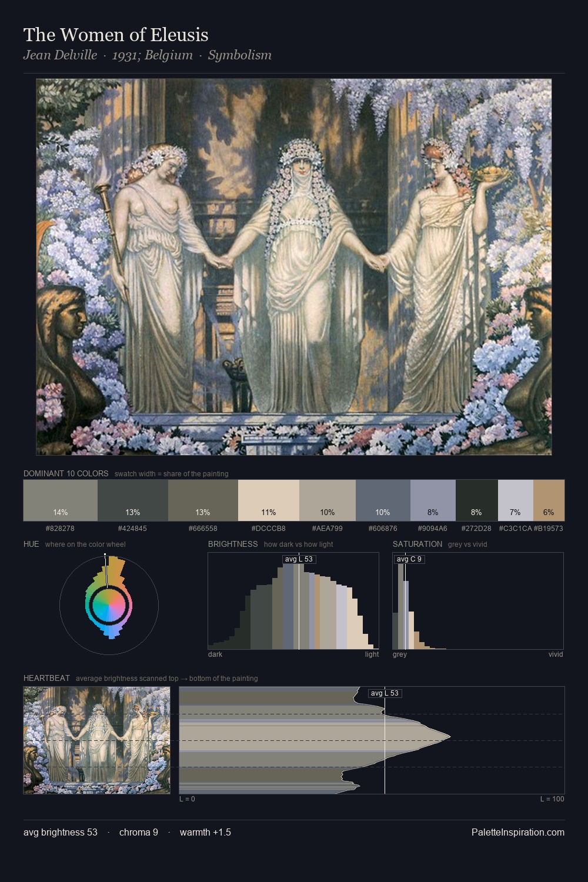Select the #B19573 tan swatch
This screenshot has height=882, width=588.
click(549, 500)
